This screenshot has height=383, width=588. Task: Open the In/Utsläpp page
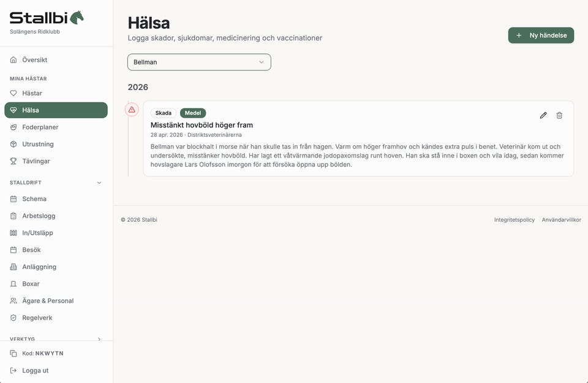[37, 233]
